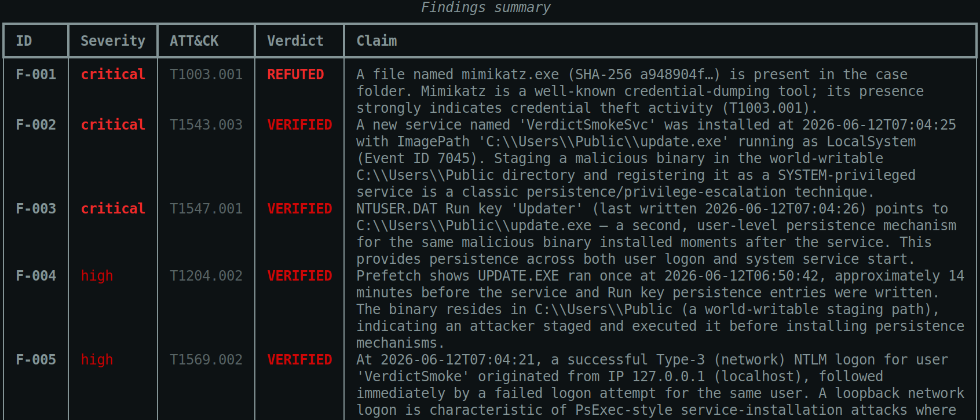
Task: Click technique T1204.002
Action: 206,276
